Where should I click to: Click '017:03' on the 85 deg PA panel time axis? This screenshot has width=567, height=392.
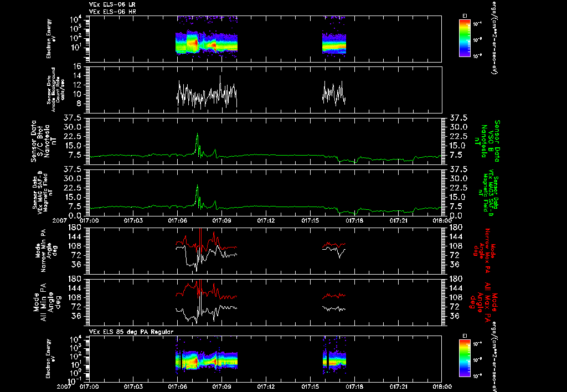133,386
